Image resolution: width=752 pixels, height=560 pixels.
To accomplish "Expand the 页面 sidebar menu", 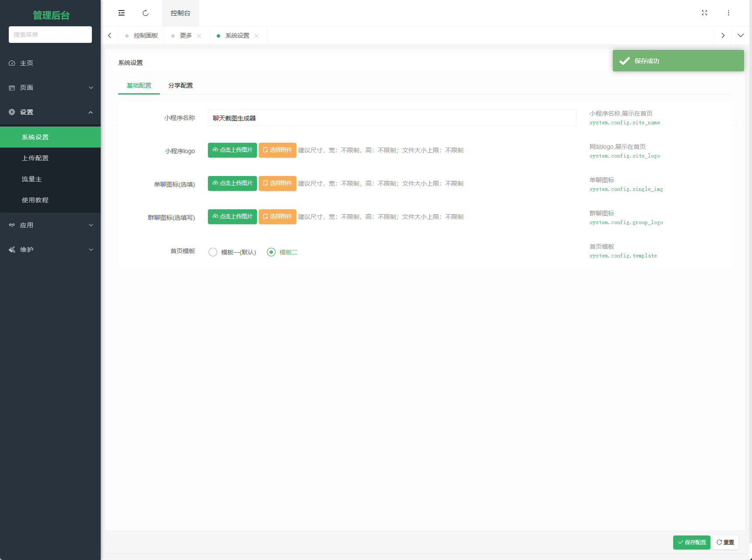I will coord(50,88).
